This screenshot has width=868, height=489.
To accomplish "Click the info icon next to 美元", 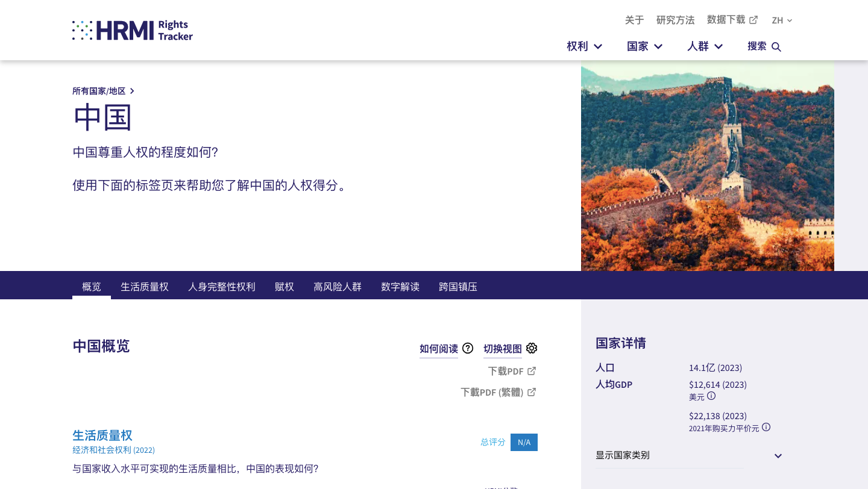I will (x=711, y=396).
